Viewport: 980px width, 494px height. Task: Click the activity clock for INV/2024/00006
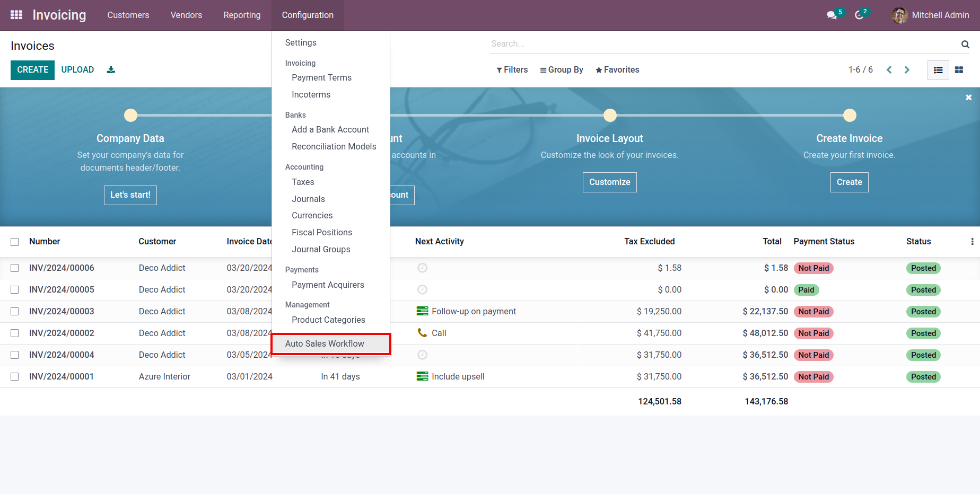[x=422, y=268]
